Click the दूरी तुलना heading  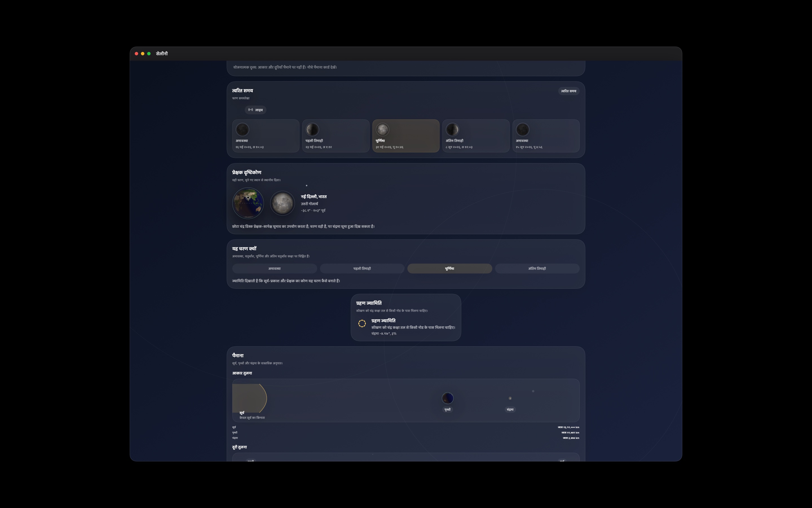pos(240,447)
